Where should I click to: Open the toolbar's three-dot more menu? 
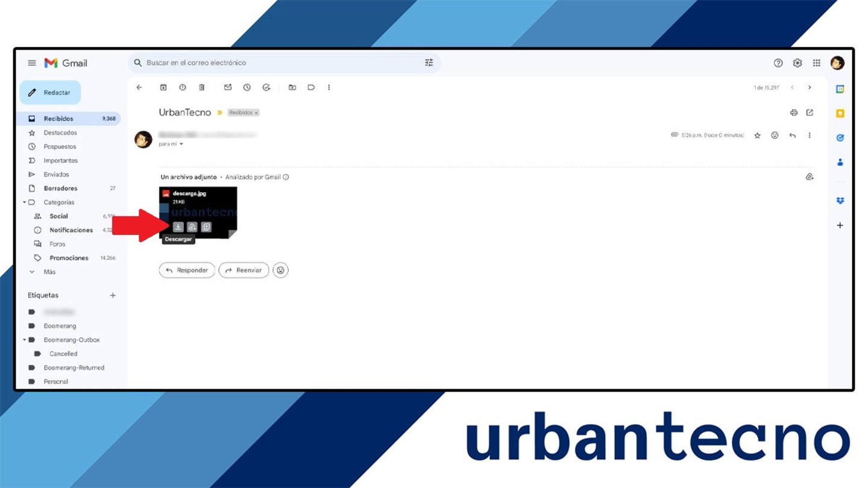(x=329, y=87)
